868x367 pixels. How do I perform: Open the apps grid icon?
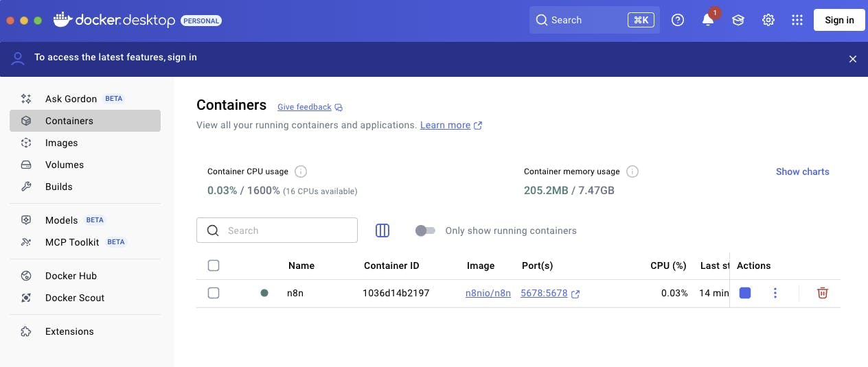pos(797,20)
